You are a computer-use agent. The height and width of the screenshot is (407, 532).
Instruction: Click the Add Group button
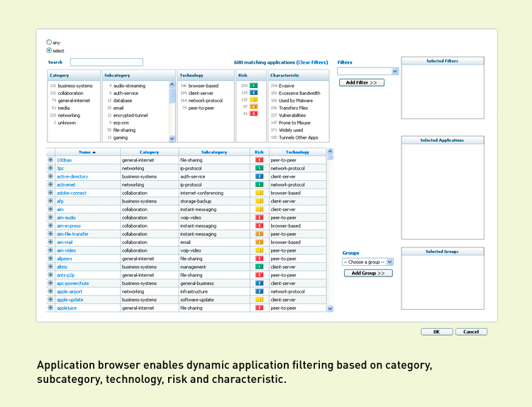coord(368,273)
